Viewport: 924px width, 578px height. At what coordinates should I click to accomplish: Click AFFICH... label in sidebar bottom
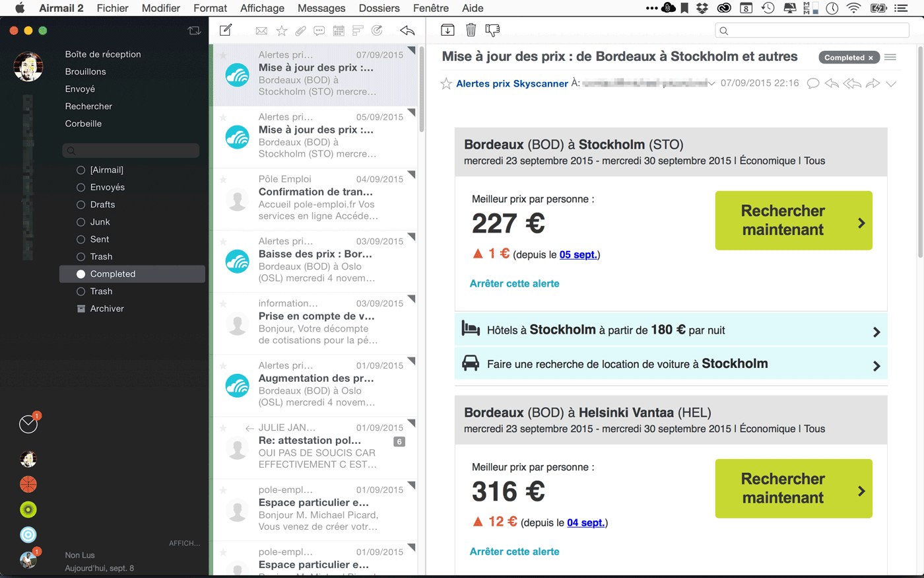(184, 543)
